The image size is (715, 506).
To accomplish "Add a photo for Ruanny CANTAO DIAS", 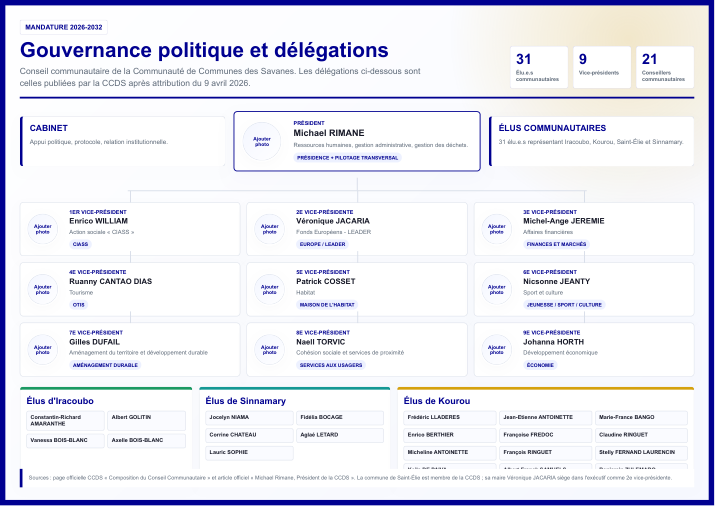I will (42, 289).
